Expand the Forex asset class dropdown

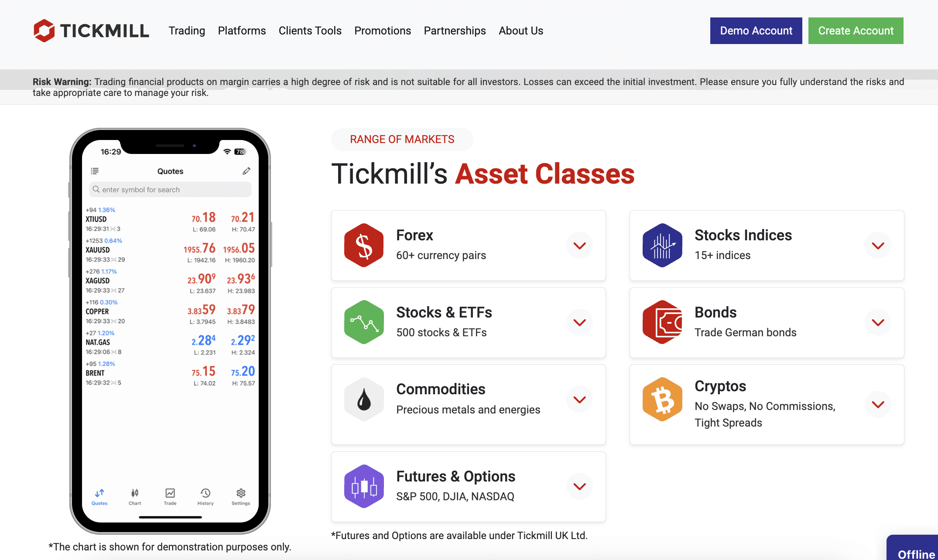[579, 245]
